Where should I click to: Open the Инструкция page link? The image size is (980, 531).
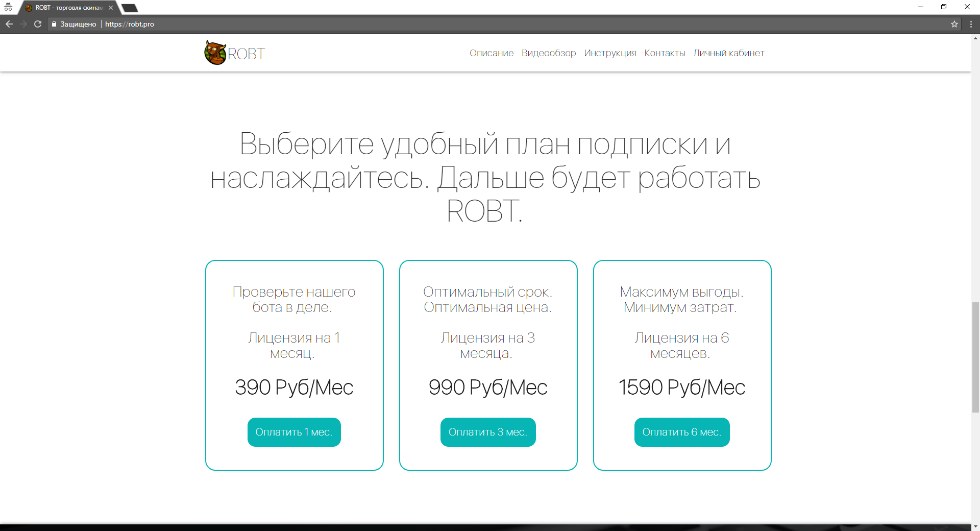(x=610, y=53)
